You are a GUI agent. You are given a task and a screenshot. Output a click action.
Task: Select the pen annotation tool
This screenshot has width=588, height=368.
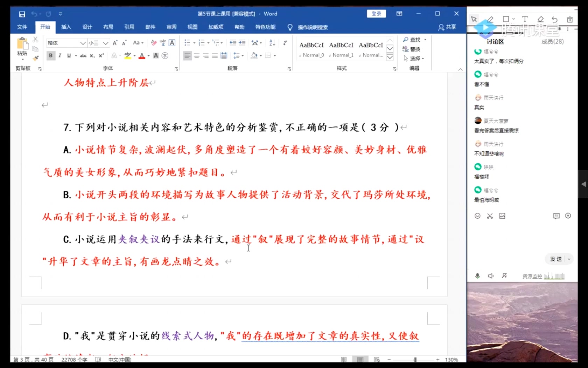coord(490,19)
